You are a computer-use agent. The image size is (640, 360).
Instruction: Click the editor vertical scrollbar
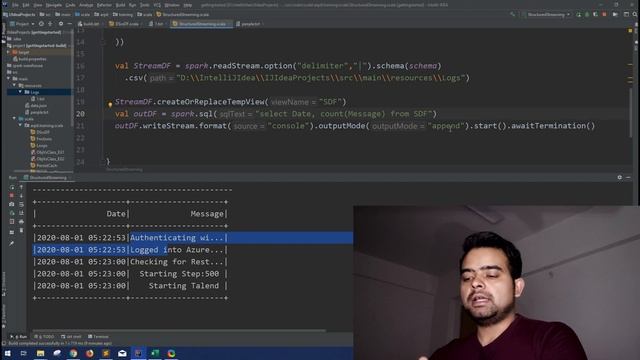coord(631,112)
